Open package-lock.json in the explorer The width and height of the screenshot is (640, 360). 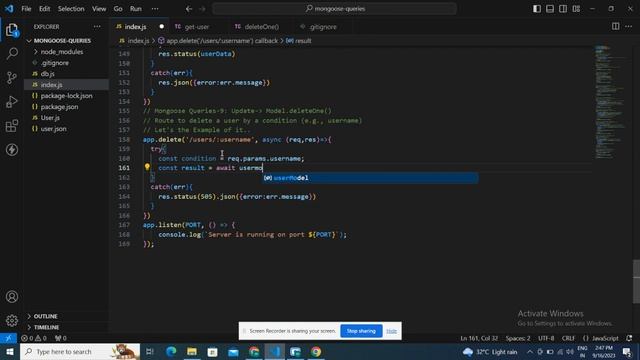(67, 96)
